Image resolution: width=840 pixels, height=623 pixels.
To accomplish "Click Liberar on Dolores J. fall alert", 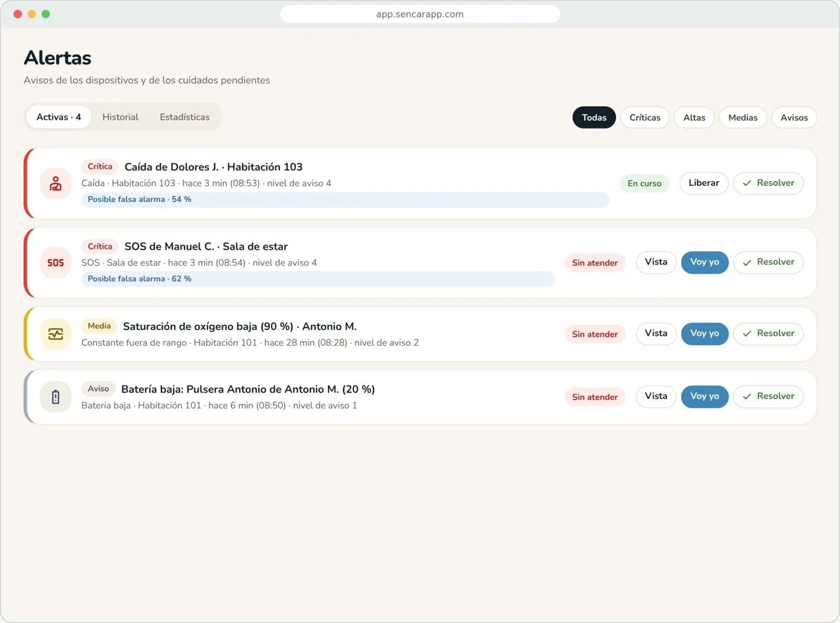I will click(703, 183).
